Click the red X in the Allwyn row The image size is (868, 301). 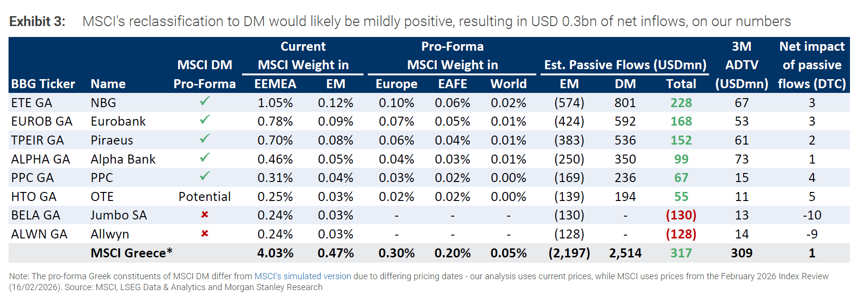[x=205, y=234]
